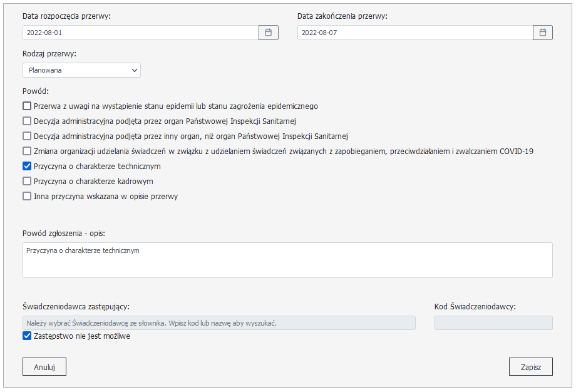576x392 pixels.
Task: Click the end date field showing 2022-08-07
Action: 414,33
